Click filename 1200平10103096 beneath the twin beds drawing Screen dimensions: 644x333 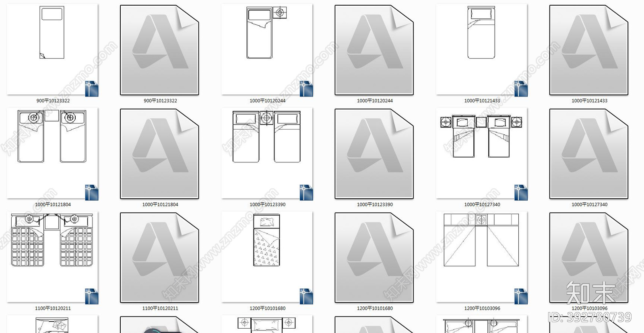click(482, 308)
